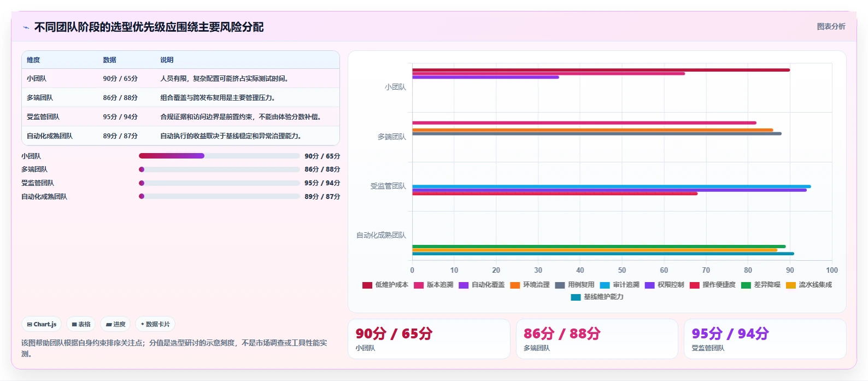Click the 多端团队 chart axis label

392,137
